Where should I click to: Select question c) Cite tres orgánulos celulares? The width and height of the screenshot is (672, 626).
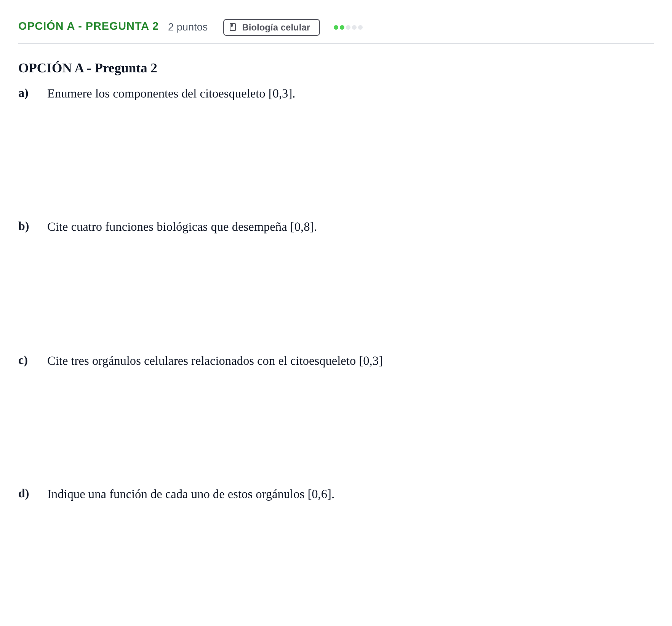215,361
